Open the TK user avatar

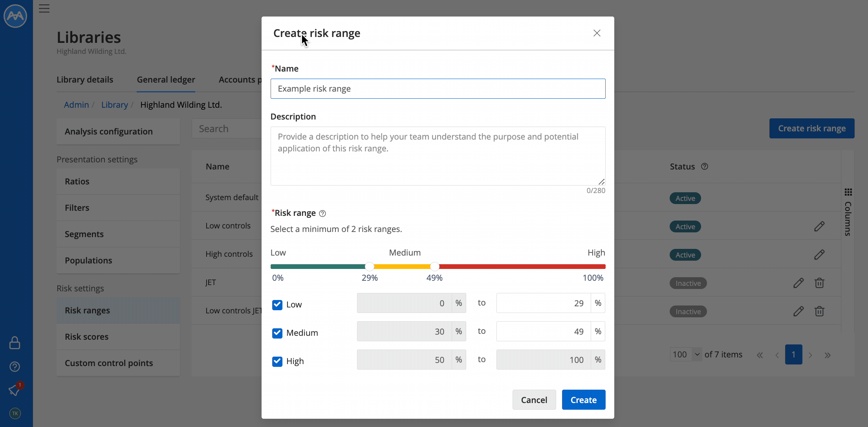(15, 413)
